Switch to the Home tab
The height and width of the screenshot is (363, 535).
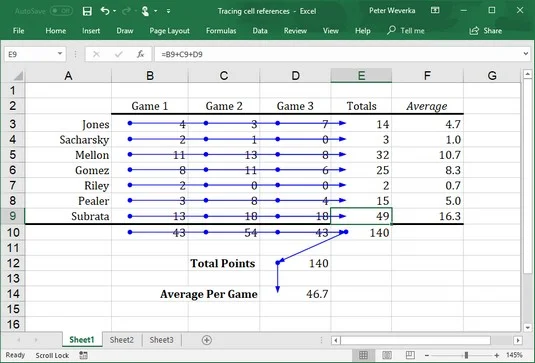(56, 31)
